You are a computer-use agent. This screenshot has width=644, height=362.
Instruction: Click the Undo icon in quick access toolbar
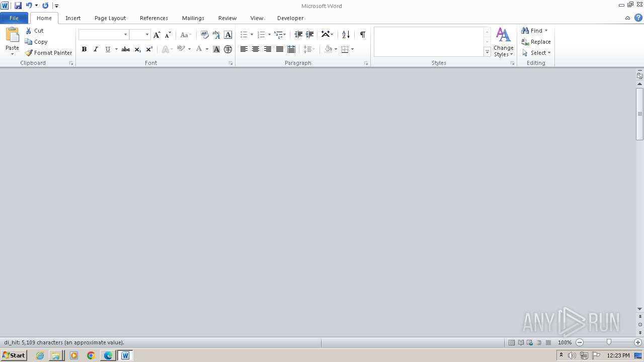[x=29, y=6]
